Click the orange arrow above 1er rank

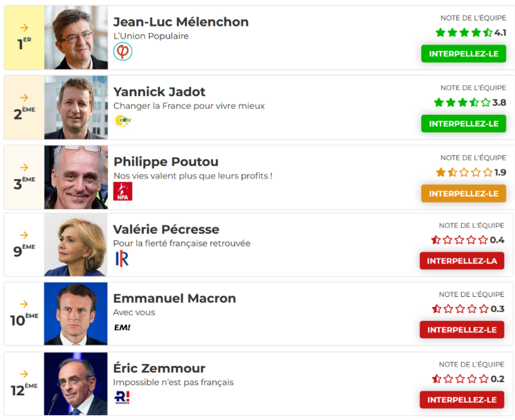tap(24, 28)
